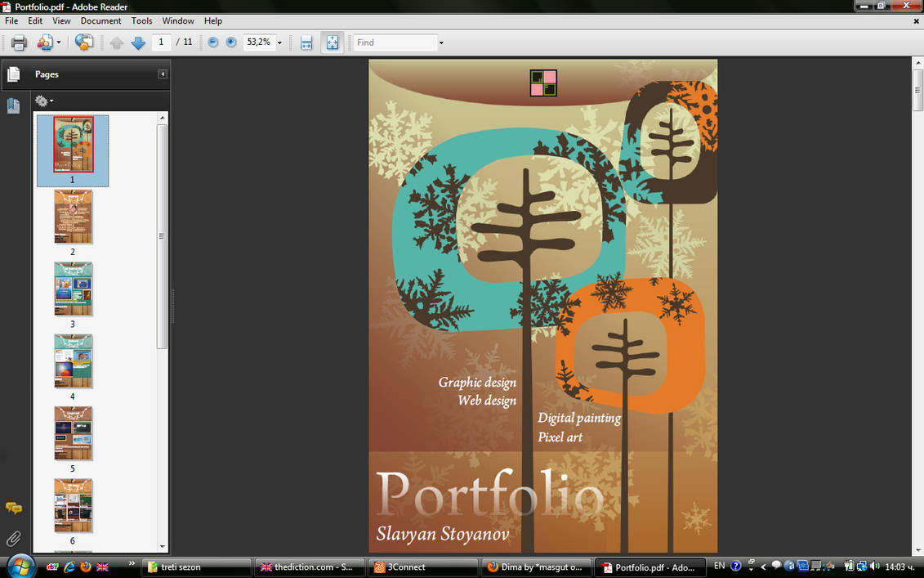This screenshot has width=924, height=578.
Task: Click 'Portfolio.pdf - Ado...' taskbar button
Action: coord(649,567)
